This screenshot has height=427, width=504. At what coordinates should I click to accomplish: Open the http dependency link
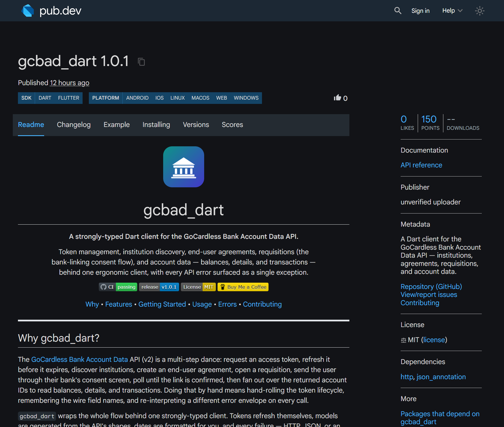(x=407, y=377)
